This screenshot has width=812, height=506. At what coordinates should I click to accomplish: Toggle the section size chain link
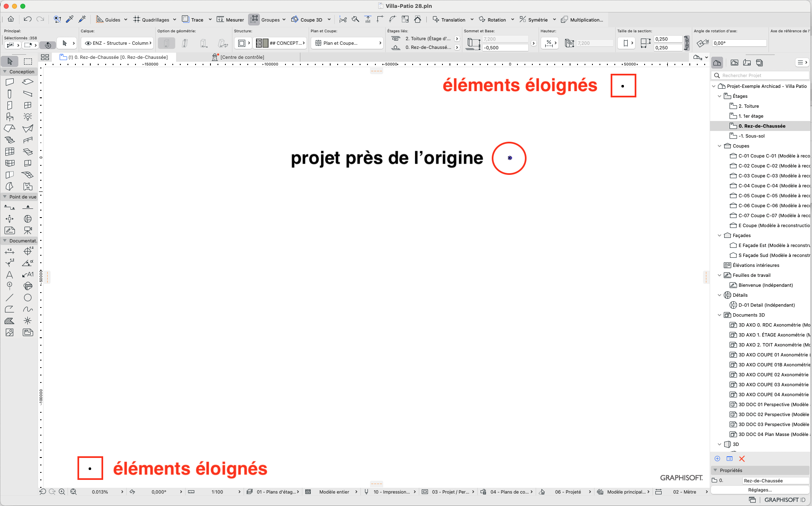pos(686,43)
